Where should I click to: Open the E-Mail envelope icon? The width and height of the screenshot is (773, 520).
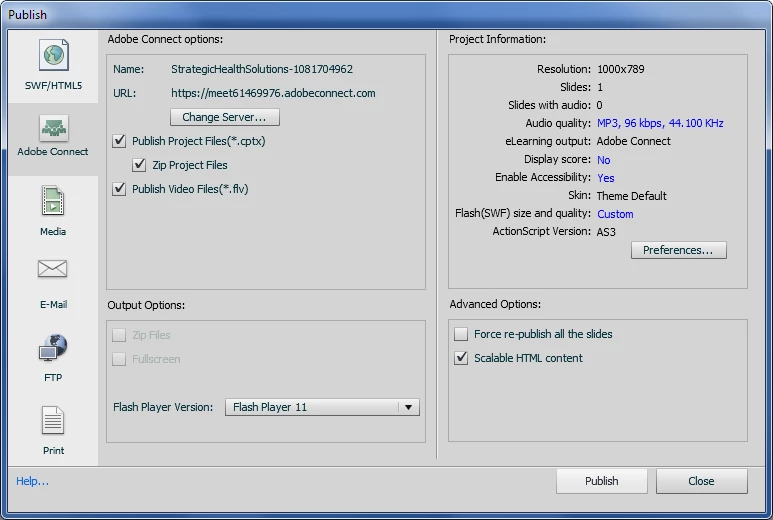52,269
